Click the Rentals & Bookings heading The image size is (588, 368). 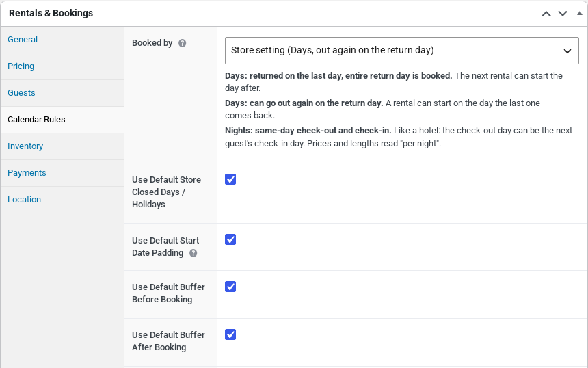[x=51, y=13]
